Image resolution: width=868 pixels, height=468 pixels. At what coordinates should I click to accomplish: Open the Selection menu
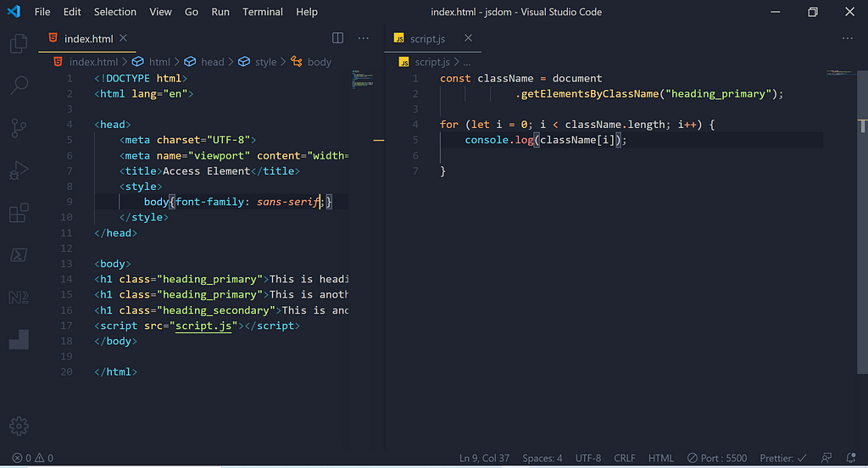tap(115, 12)
